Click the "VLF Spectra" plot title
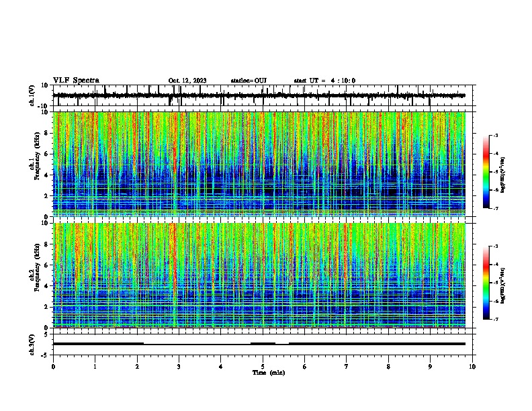532x411 pixels. 76,81
